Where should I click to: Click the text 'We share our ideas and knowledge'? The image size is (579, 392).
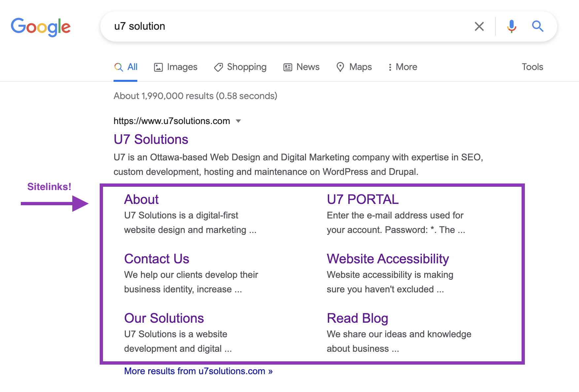pyautogui.click(x=399, y=334)
